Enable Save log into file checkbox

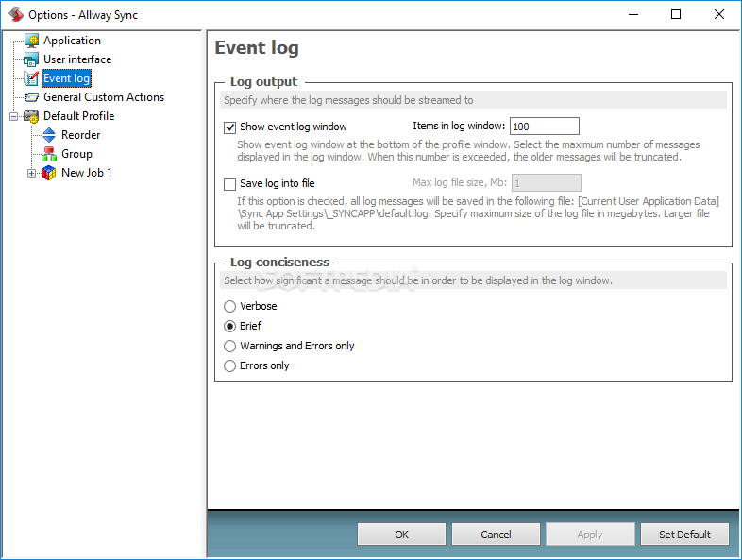click(x=230, y=184)
